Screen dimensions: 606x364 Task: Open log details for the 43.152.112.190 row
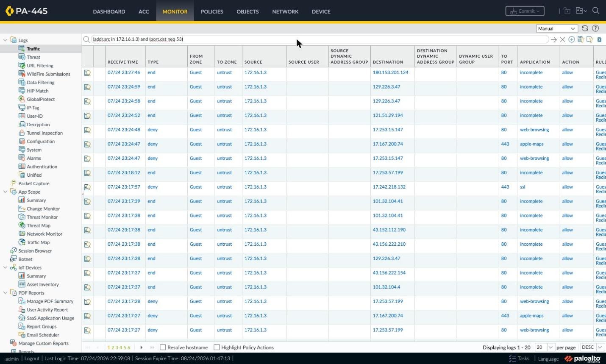[x=87, y=230]
